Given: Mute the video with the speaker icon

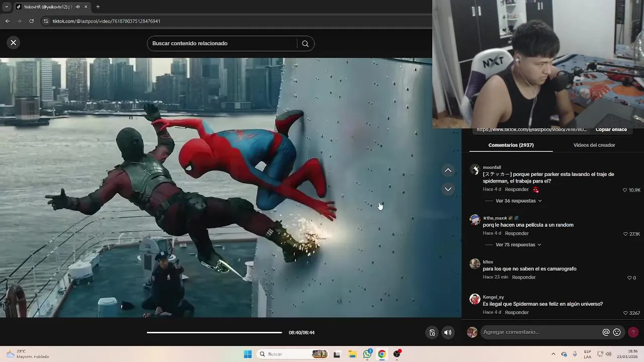Looking at the screenshot, I should [x=447, y=332].
